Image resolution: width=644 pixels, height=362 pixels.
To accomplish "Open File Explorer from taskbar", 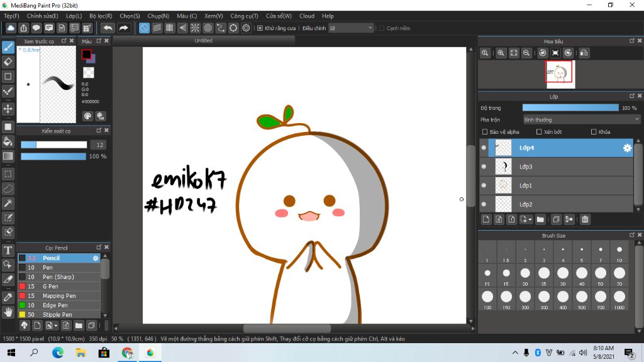I will click(81, 353).
